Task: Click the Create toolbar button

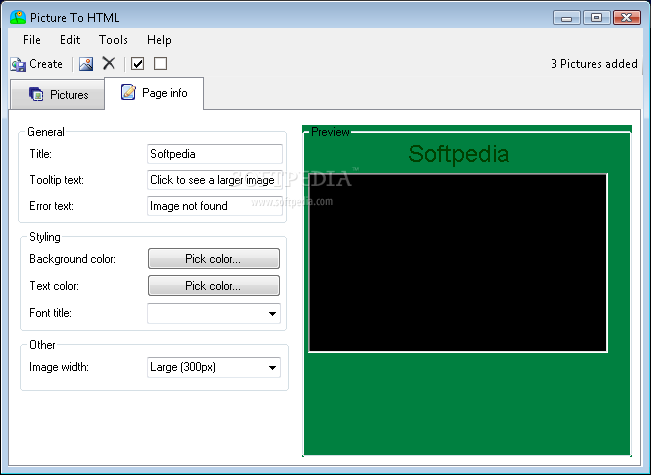Action: pyautogui.click(x=37, y=64)
